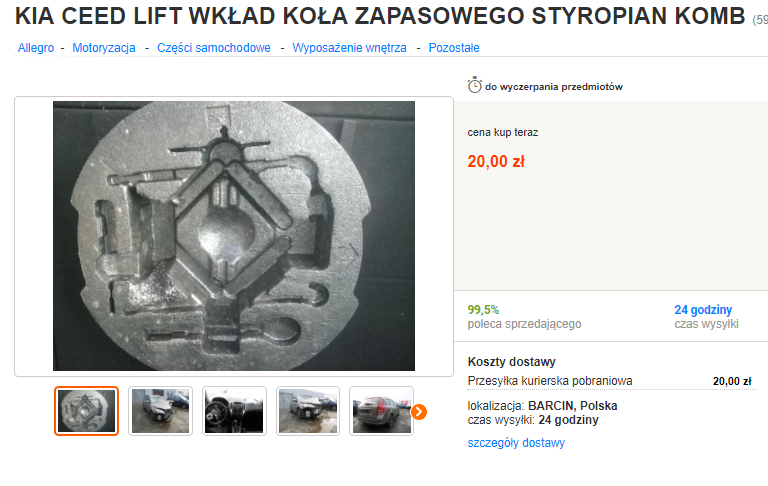Select the fourth thumbnail, car side view
The height and width of the screenshot is (486, 768).
308,411
